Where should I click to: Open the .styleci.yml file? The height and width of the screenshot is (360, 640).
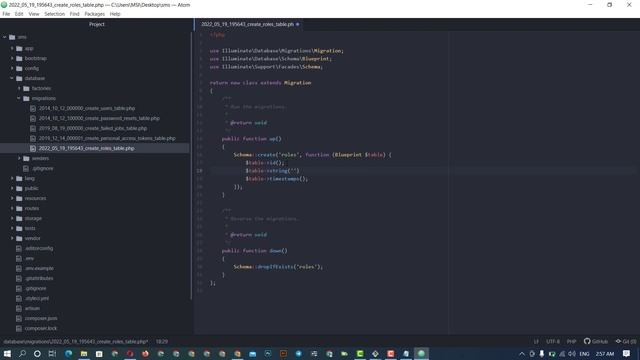coord(36,298)
